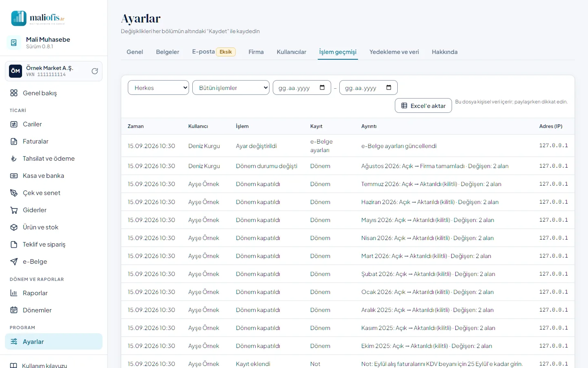588x368 pixels.
Task: Open the Örnek Market A.Ş. company selector
Action: click(53, 71)
